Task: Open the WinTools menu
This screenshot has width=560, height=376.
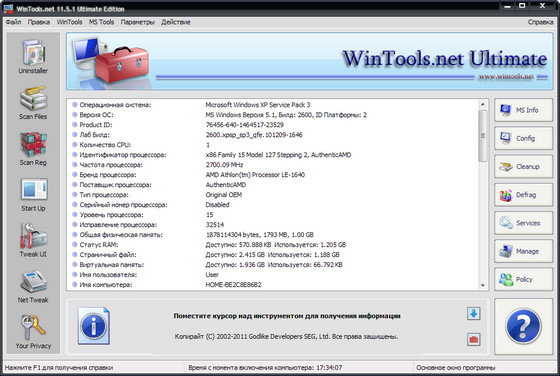Action: coord(69,22)
